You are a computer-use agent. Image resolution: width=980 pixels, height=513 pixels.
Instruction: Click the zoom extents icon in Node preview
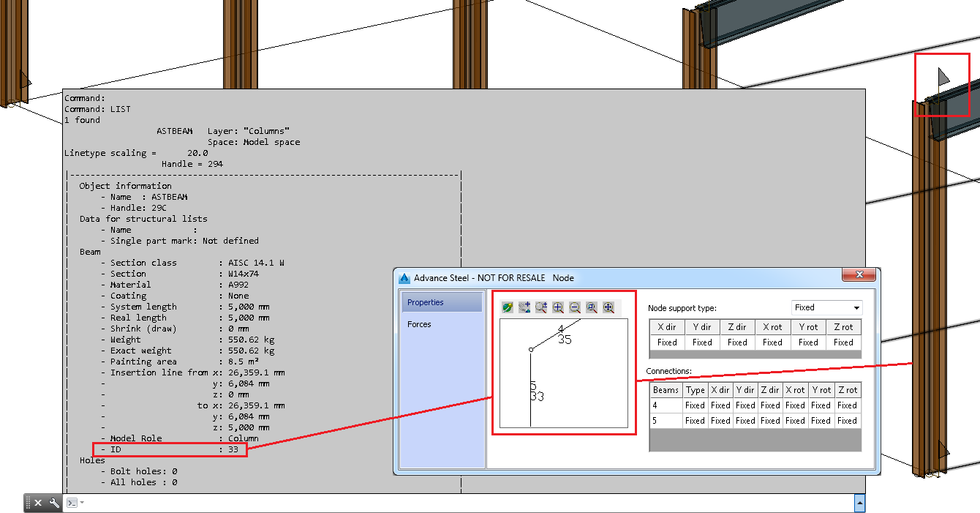point(608,308)
